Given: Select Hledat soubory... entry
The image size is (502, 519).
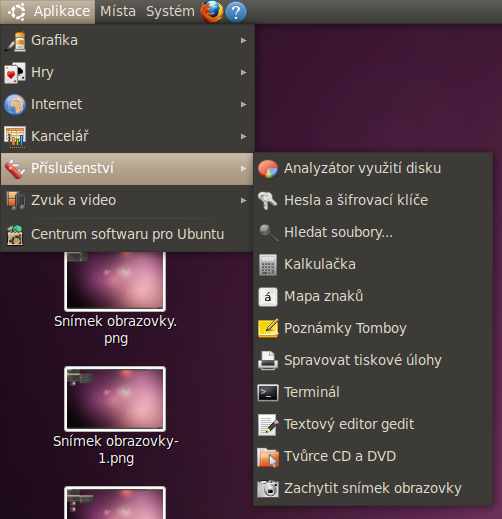Looking at the screenshot, I should click(x=373, y=233).
